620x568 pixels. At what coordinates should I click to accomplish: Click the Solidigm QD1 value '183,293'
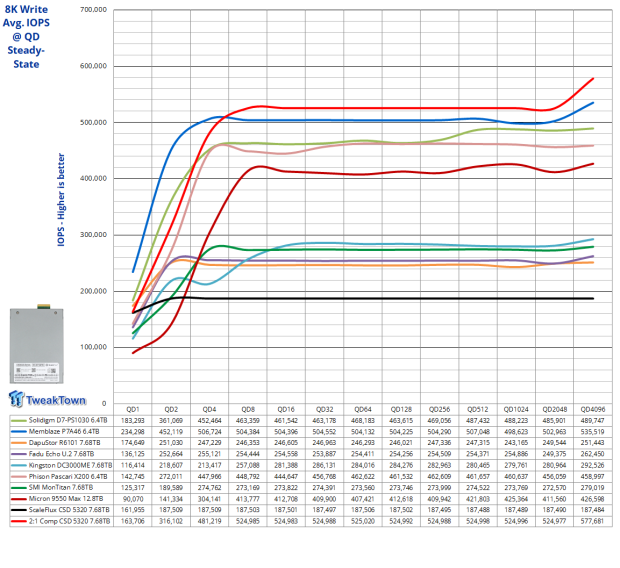point(132,420)
